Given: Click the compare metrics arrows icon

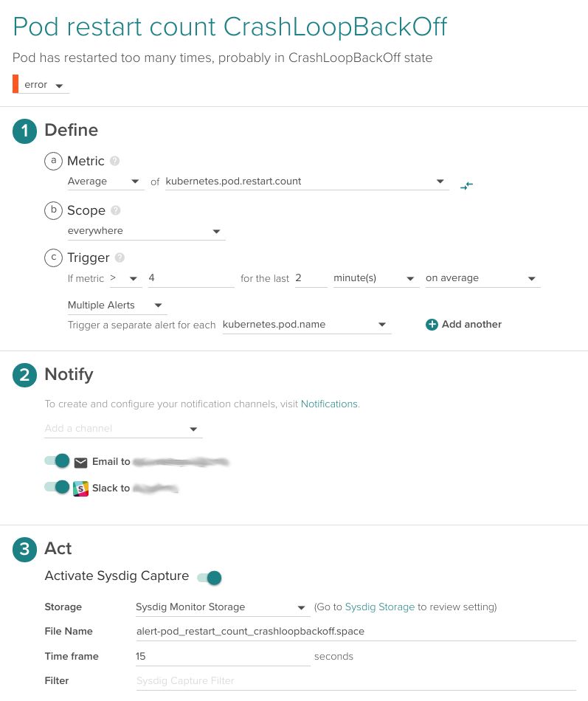Looking at the screenshot, I should (466, 186).
